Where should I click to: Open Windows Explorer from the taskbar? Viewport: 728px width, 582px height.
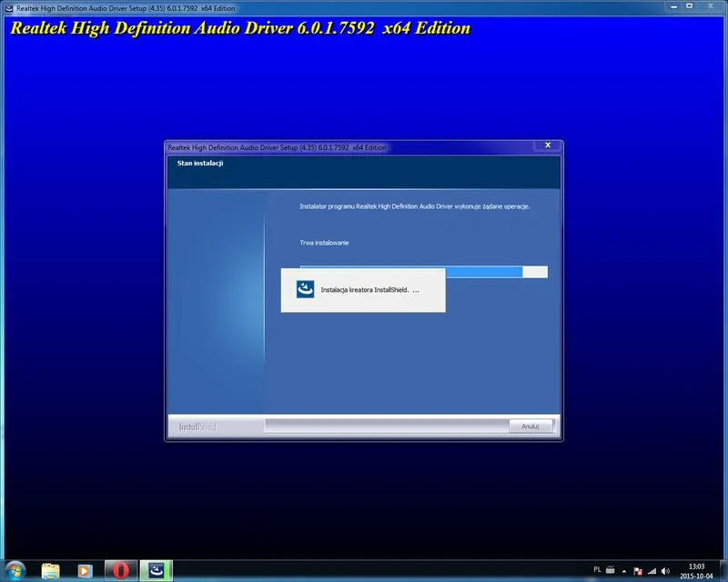pyautogui.click(x=51, y=570)
